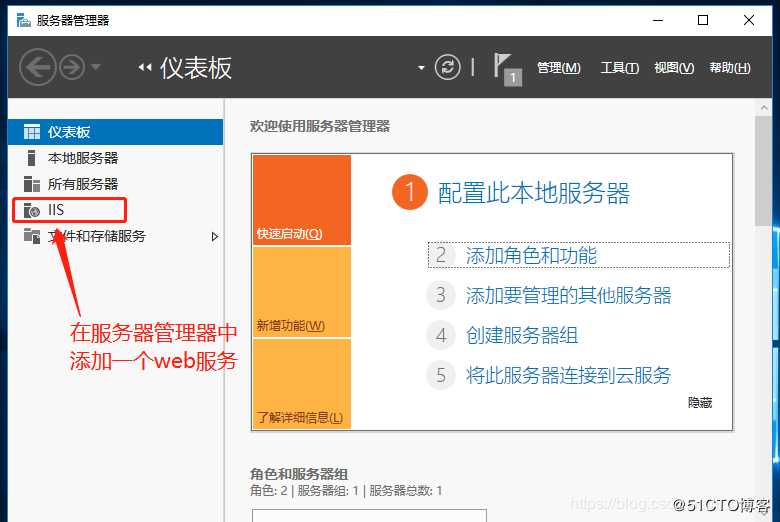Screen dimensions: 780x522
Task: Select 仪表板 in the sidebar
Action: (115, 132)
